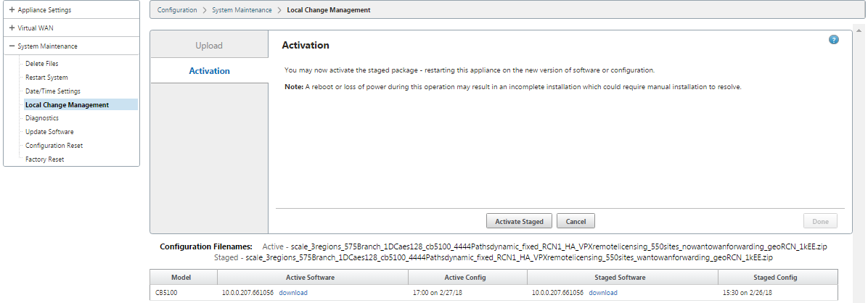Click Configuration breadcrumb link

coord(177,10)
